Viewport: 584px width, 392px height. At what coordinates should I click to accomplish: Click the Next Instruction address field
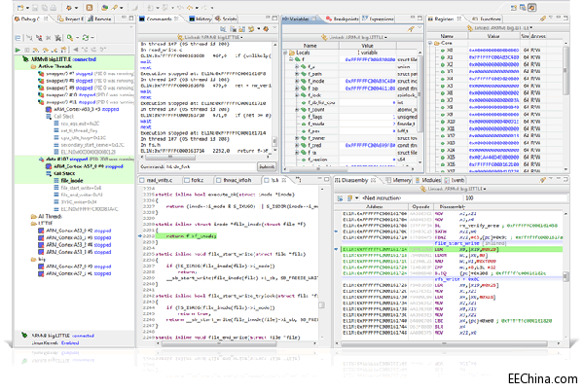pos(412,198)
